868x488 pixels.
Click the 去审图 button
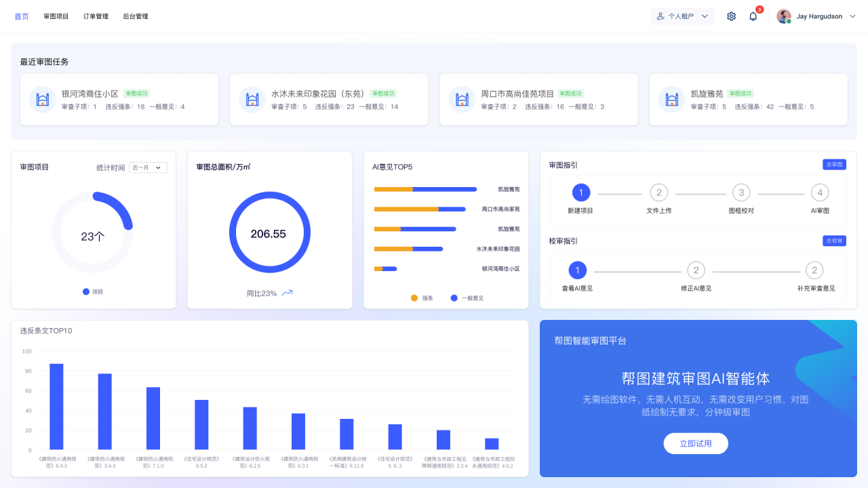(x=834, y=165)
